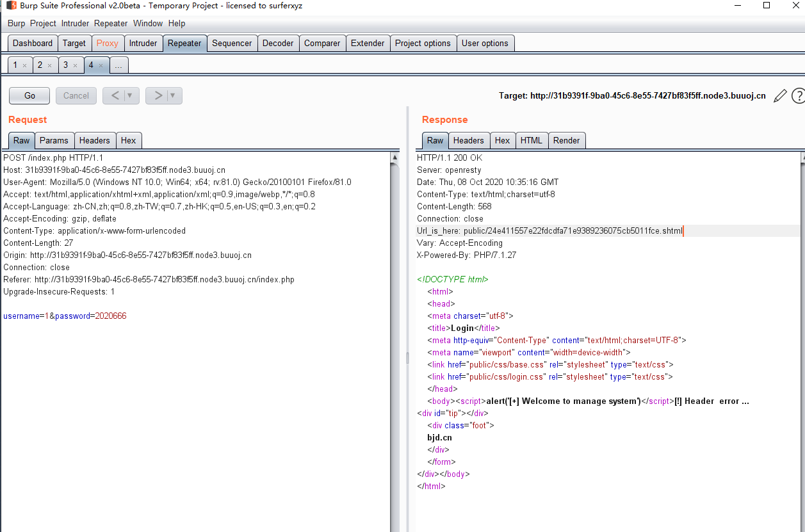
Task: Show request Raw view
Action: coord(22,141)
